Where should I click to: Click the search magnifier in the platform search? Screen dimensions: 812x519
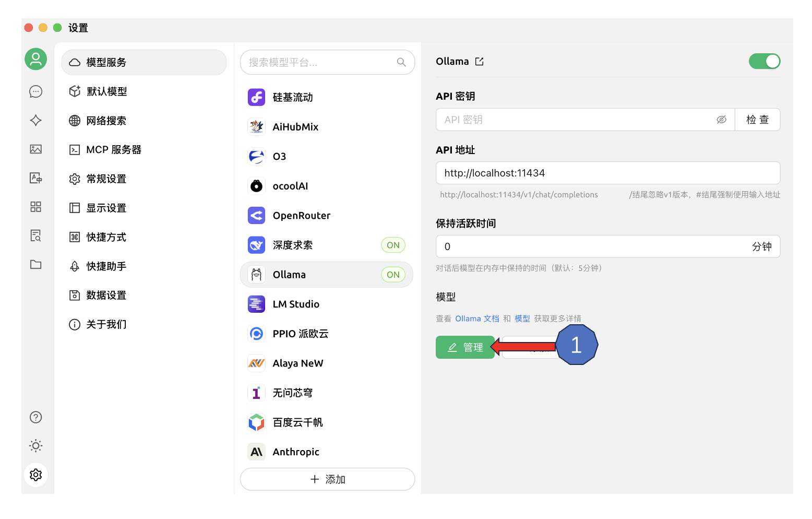[x=401, y=62]
